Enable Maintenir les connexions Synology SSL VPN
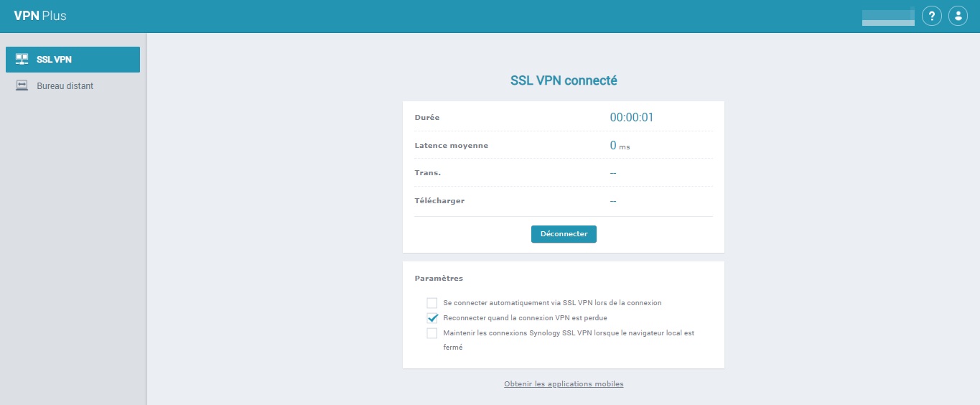This screenshot has width=980, height=405. [x=432, y=333]
